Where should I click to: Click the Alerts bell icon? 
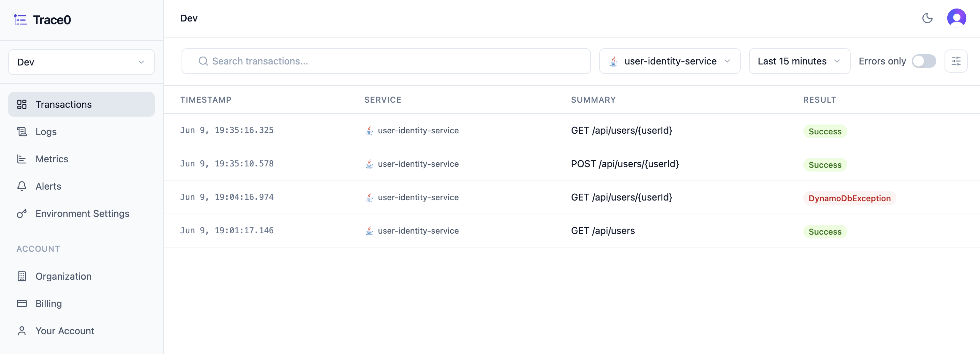coord(22,186)
